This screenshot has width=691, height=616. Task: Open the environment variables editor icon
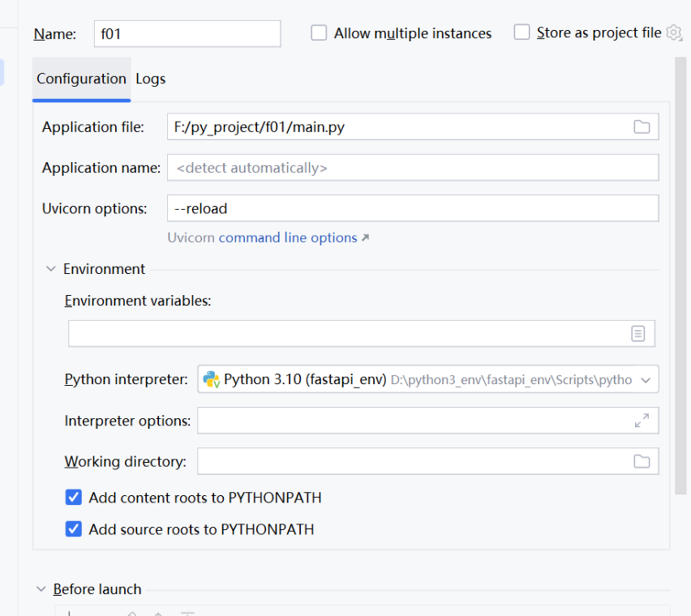(x=638, y=334)
